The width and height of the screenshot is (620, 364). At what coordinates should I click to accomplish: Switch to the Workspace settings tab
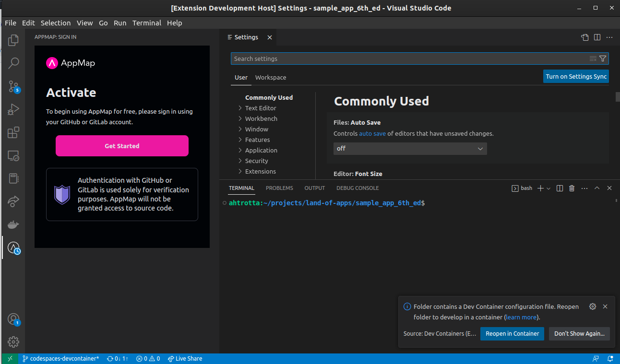pos(270,77)
